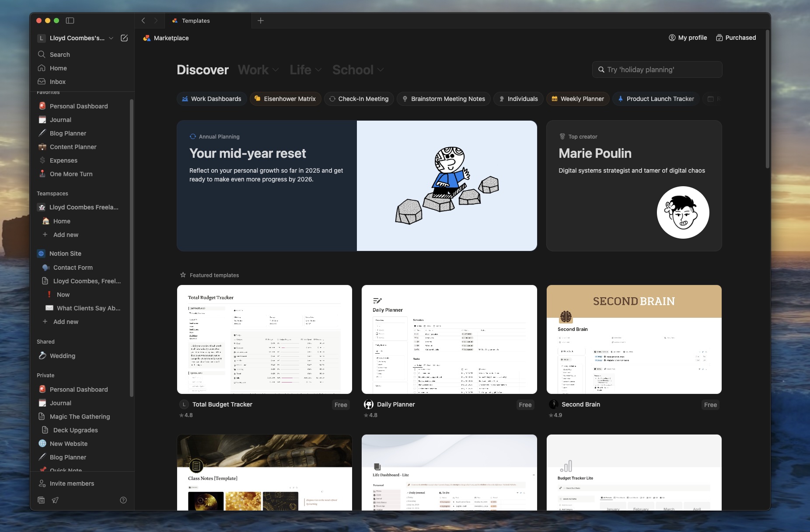
Task: Select the Weekly Planner filter chip
Action: pos(577,99)
